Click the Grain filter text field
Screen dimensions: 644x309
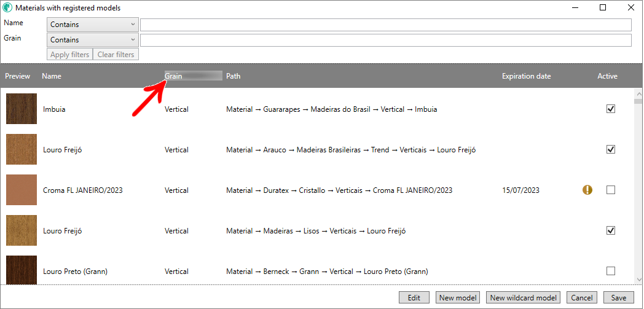tap(386, 40)
